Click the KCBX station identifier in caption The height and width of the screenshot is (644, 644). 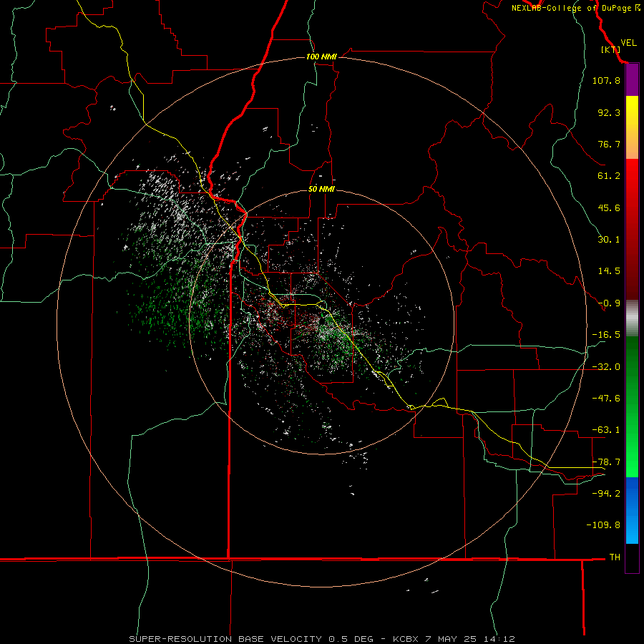pos(406,639)
